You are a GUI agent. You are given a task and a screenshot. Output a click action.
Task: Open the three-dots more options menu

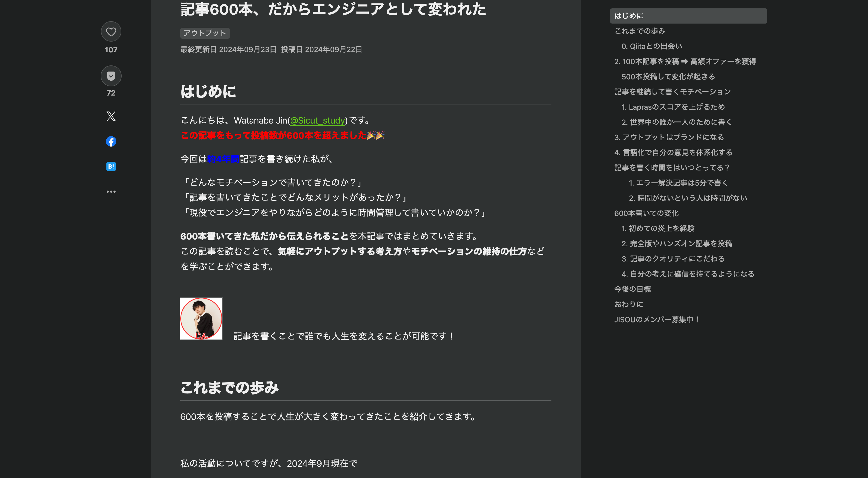(x=111, y=192)
